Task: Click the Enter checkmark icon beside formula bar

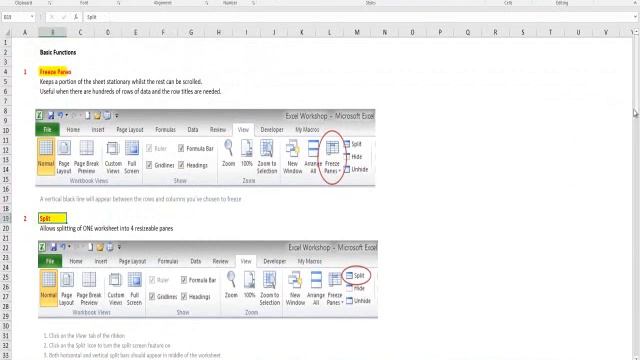Action: click(64, 17)
